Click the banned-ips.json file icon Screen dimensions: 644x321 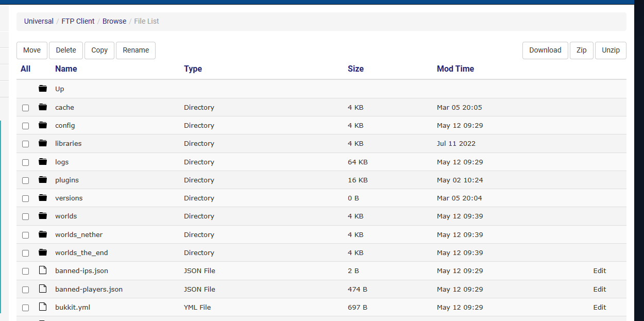coord(43,271)
